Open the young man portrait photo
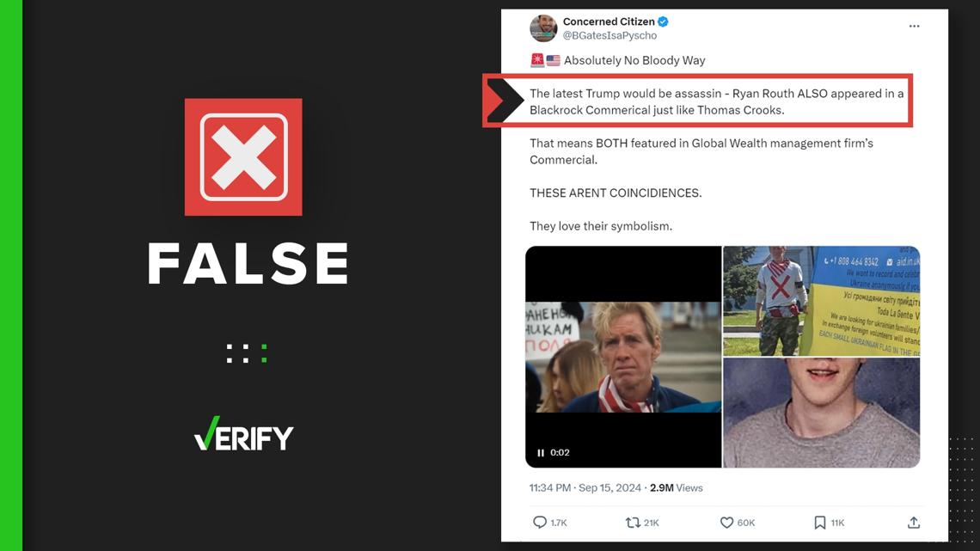The width and height of the screenshot is (980, 551). point(821,413)
